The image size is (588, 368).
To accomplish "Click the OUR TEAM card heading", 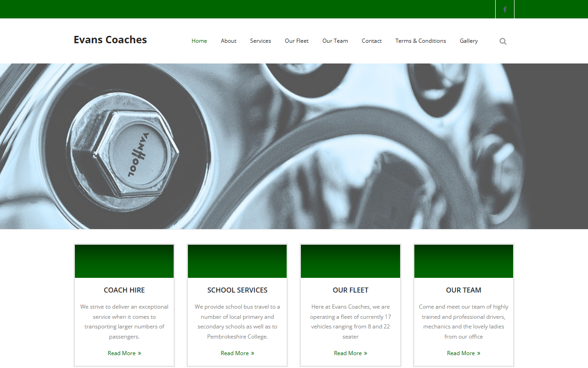I will 464,290.
